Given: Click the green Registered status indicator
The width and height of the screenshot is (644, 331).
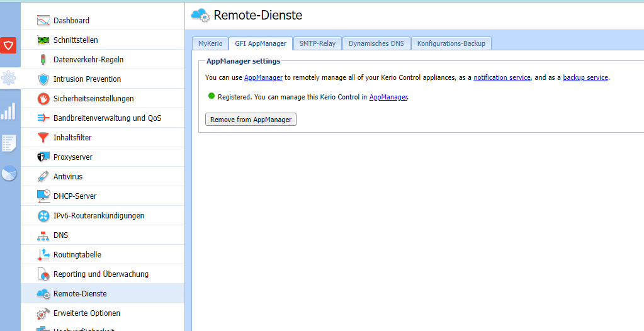Looking at the screenshot, I should coord(212,96).
